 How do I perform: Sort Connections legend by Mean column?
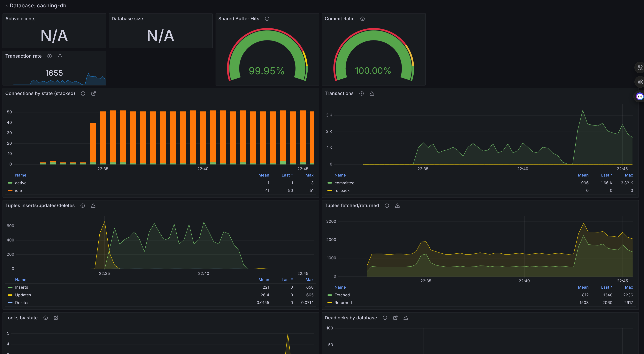(x=264, y=175)
